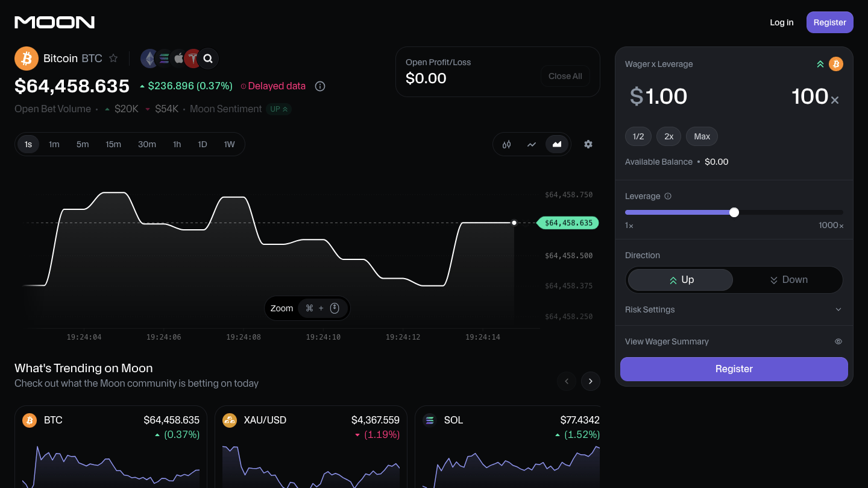The image size is (868, 488).
Task: Click Open Profit/Loss $0.00 value
Action: click(x=426, y=78)
